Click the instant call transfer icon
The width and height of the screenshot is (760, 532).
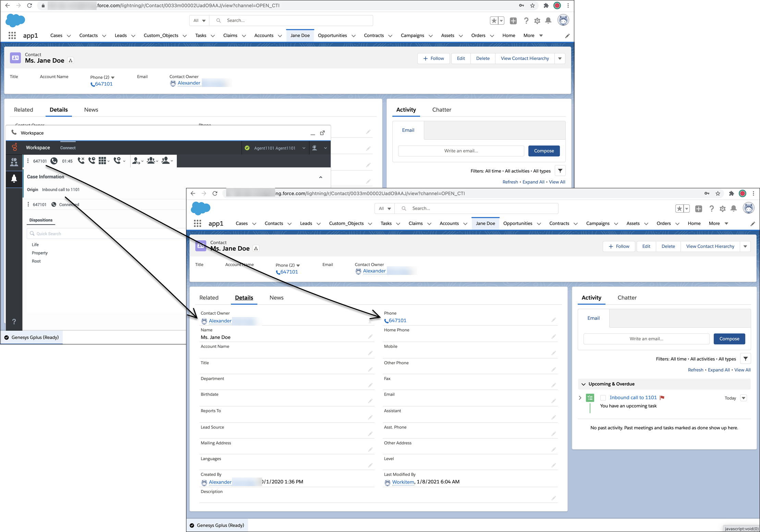coord(136,161)
